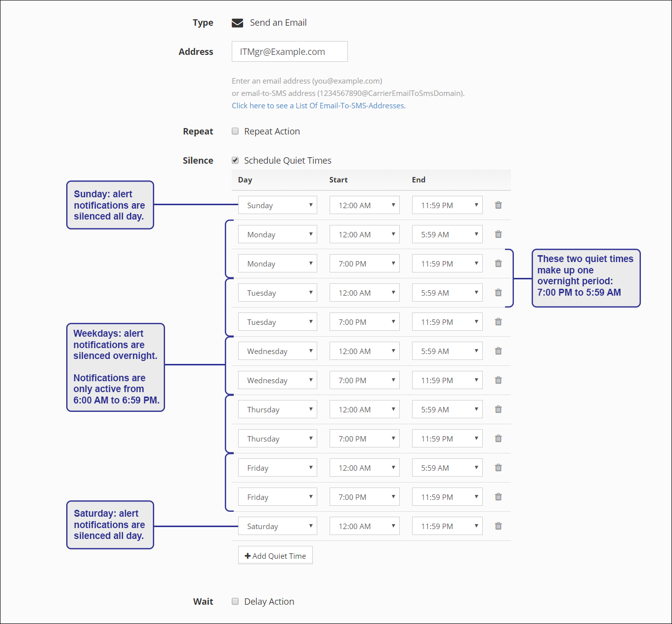Delete Monday 12:00 AM quiet time row
672x624 pixels.
click(x=498, y=234)
